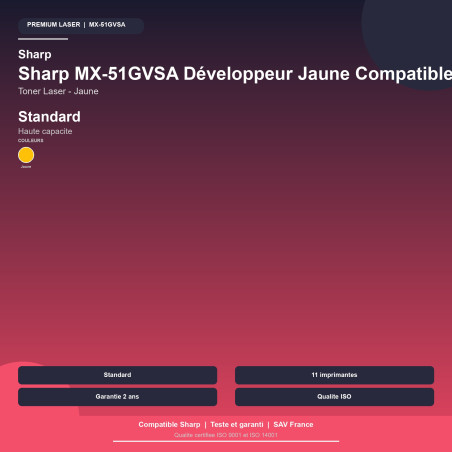Click the small Jaune caption under swatch
Screen dimensions: 452x452
(x=26, y=167)
